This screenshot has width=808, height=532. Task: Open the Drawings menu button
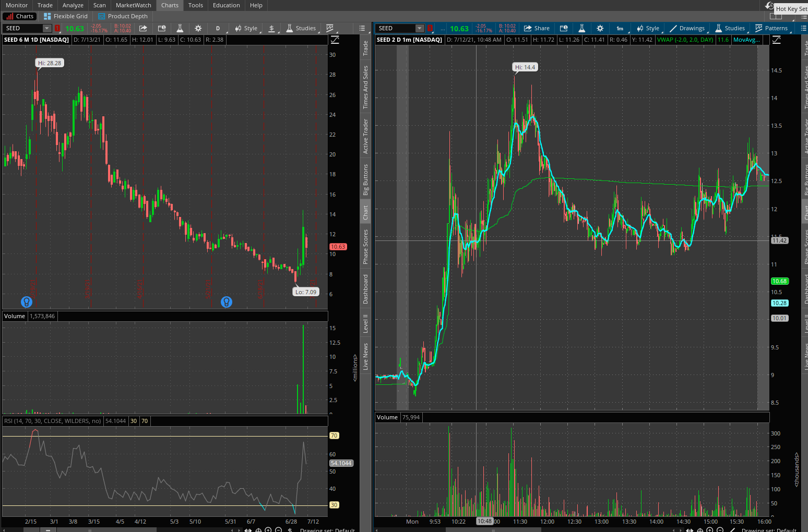pos(687,28)
